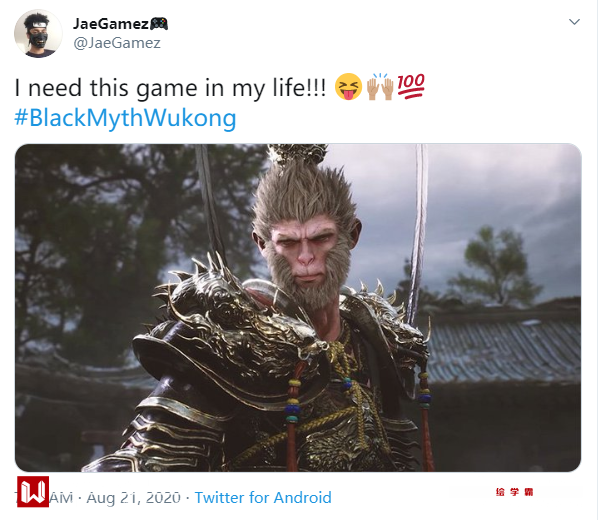Click the red Chinese watermark text

514,492
